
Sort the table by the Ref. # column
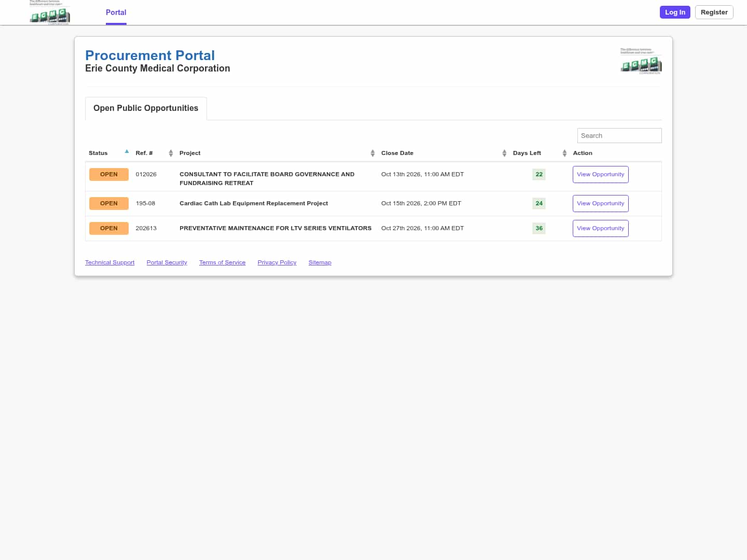click(x=154, y=153)
